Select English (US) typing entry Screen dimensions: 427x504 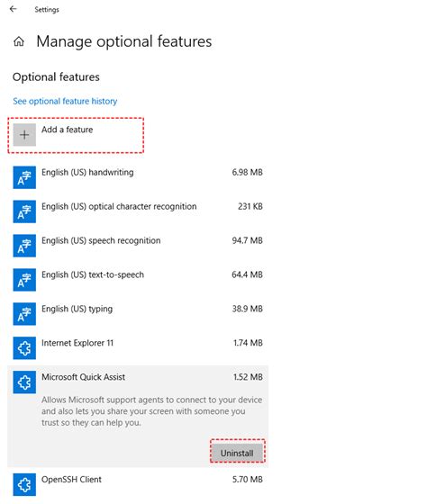pos(77,310)
